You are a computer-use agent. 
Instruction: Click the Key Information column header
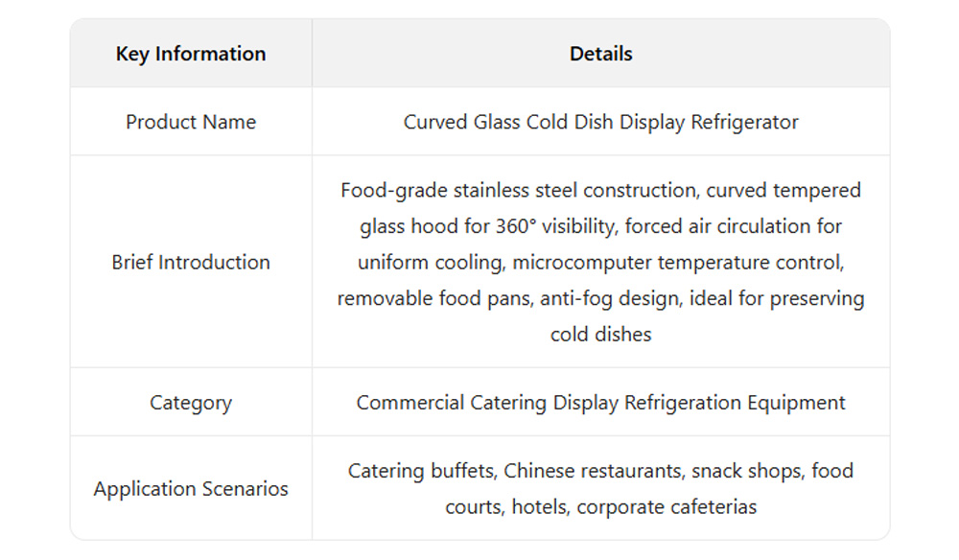pyautogui.click(x=191, y=54)
